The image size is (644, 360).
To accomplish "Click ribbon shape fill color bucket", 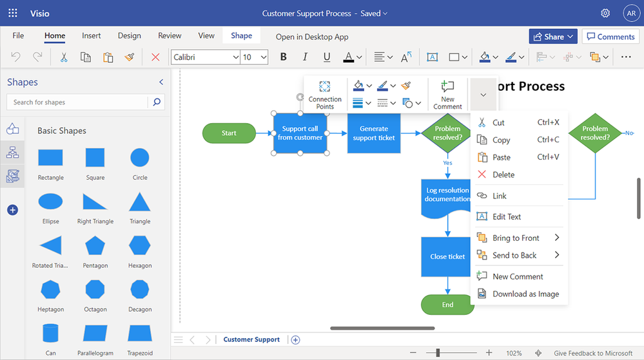I will coord(485,57).
